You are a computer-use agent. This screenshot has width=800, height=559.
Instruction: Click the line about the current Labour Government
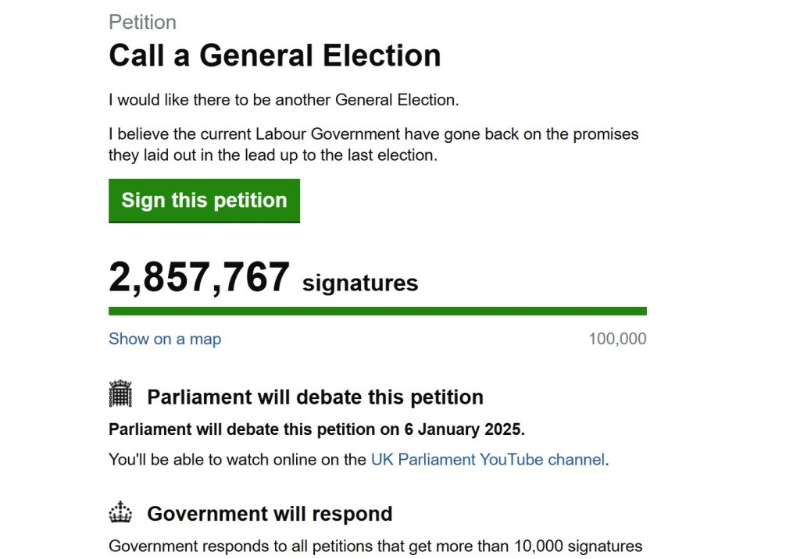[x=373, y=134]
